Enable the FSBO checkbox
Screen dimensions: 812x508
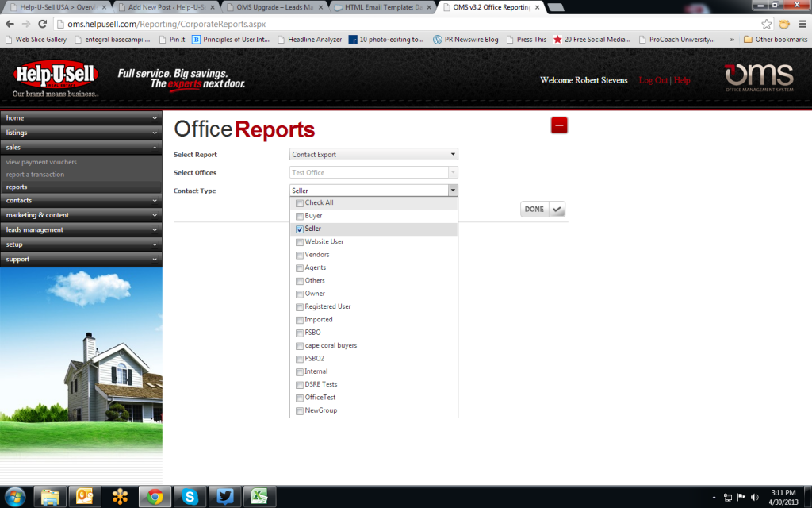[300, 333]
